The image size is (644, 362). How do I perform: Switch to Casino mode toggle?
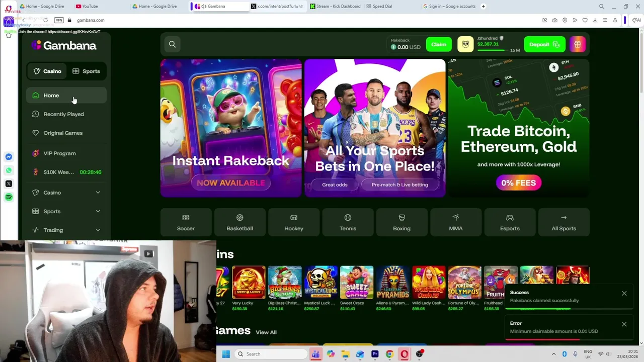pos(47,71)
